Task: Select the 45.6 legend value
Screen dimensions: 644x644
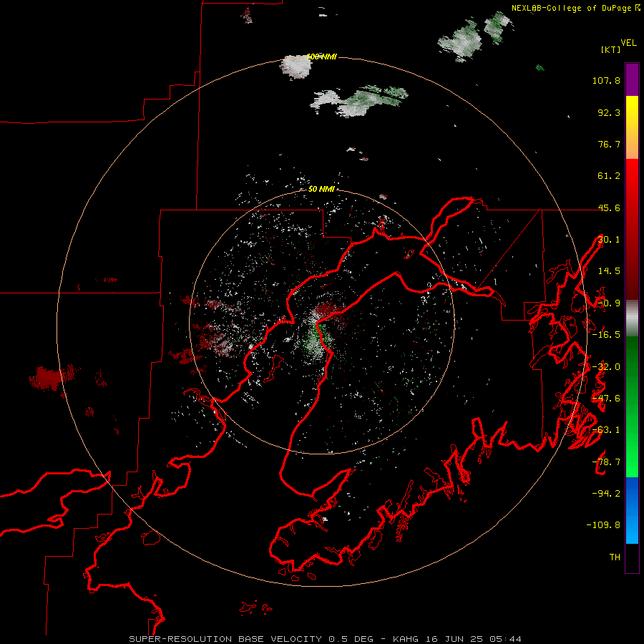Action: 609,208
